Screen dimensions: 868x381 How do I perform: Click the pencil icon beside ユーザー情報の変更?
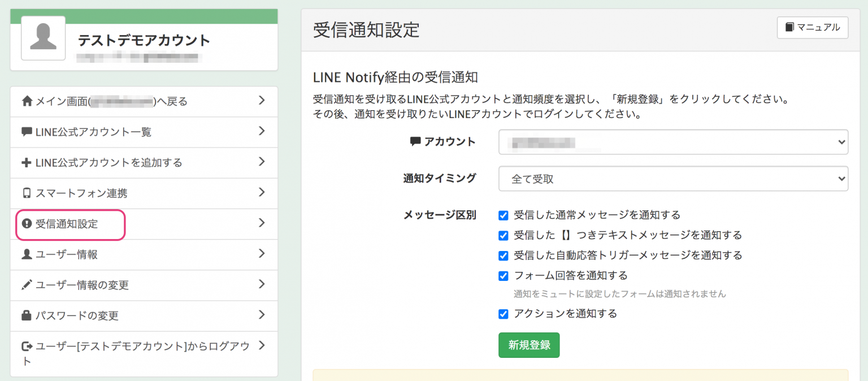click(27, 285)
